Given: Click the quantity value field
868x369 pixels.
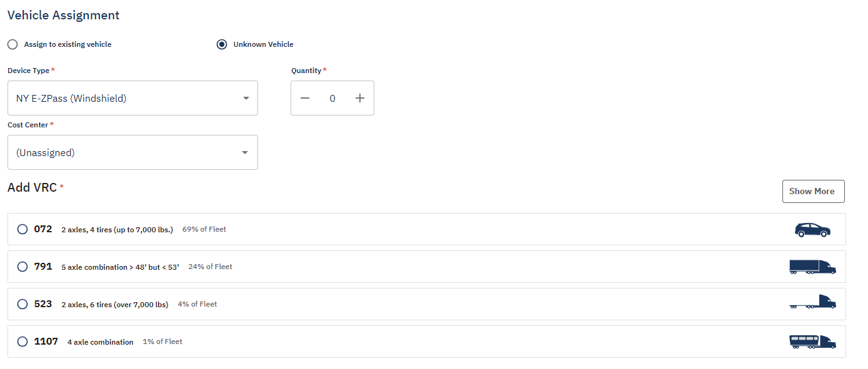Looking at the screenshot, I should coord(332,98).
